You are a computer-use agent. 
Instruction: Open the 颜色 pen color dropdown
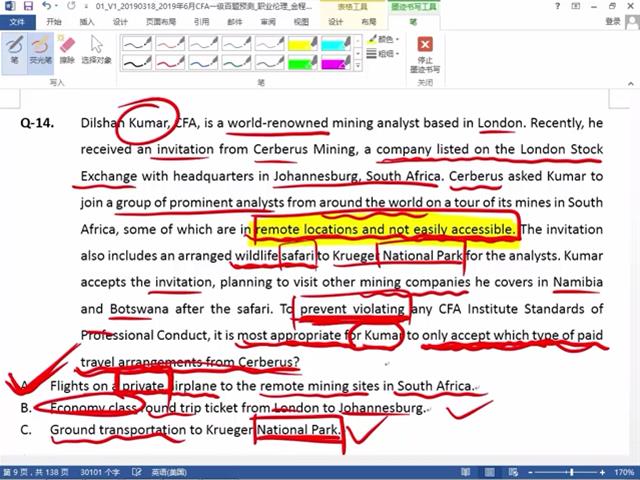coord(383,39)
